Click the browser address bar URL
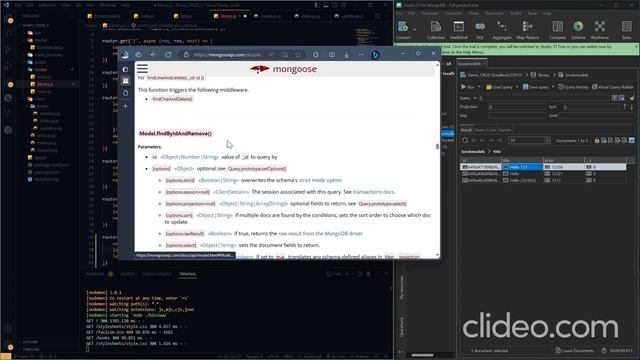640x360 pixels. [229, 54]
